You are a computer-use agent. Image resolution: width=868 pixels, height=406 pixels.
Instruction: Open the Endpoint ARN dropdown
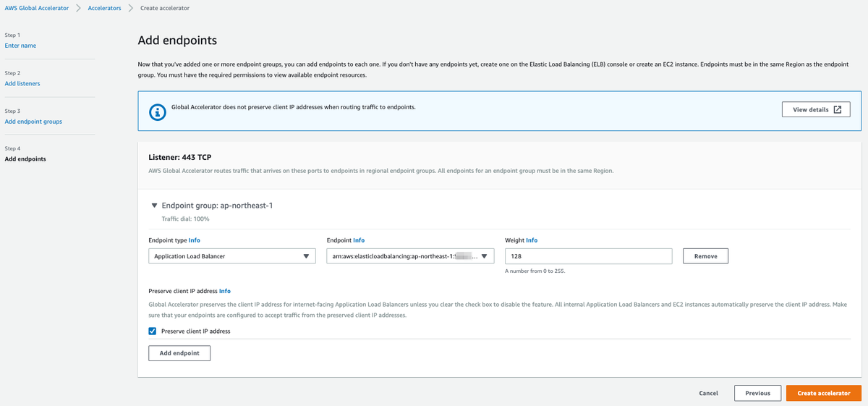pos(410,256)
